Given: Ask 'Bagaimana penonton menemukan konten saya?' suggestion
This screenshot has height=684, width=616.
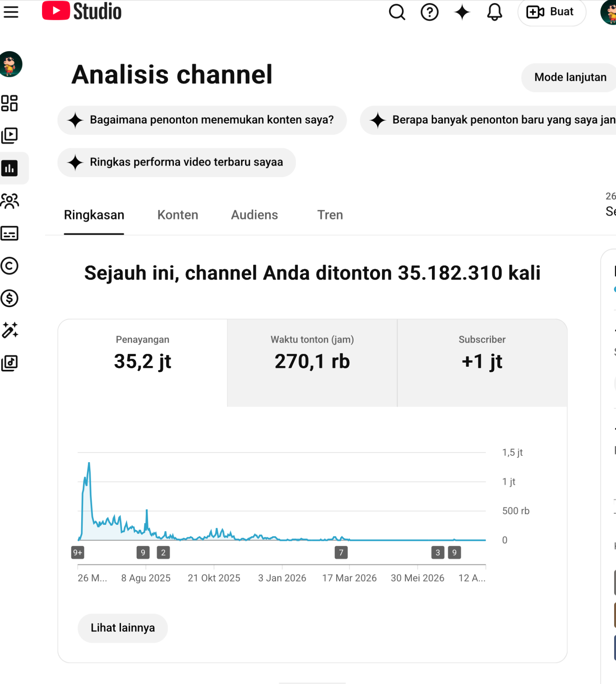Looking at the screenshot, I should tap(202, 120).
